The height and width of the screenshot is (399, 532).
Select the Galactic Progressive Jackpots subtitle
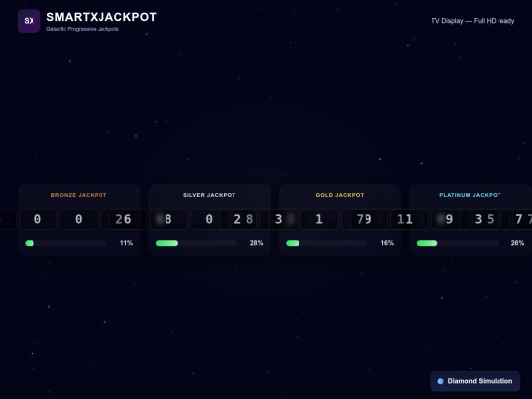click(83, 29)
